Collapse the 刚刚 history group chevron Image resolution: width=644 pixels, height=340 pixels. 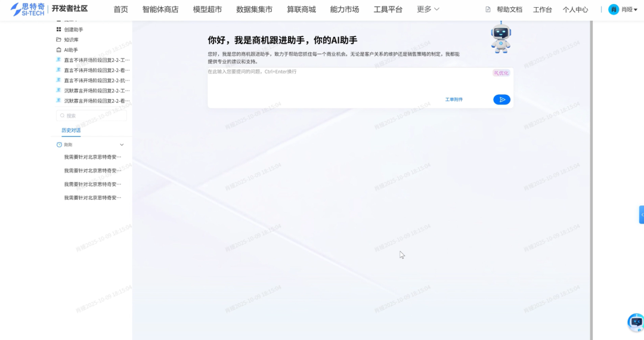[122, 145]
